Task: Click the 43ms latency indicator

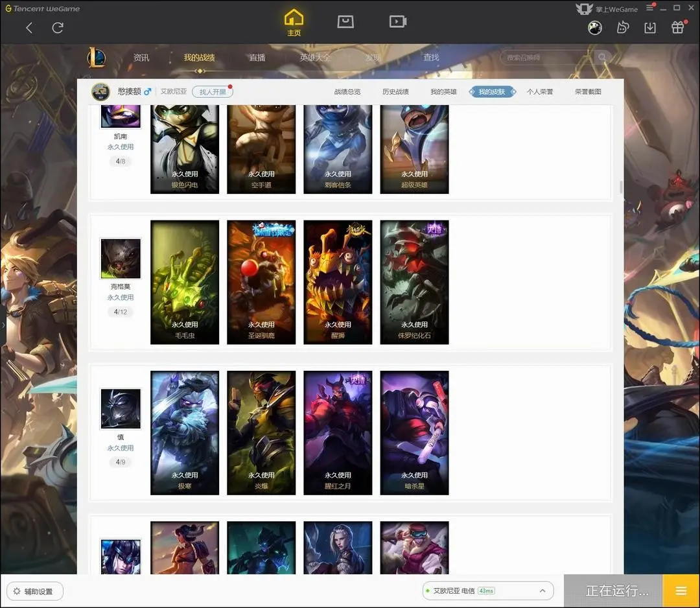Action: pyautogui.click(x=486, y=590)
